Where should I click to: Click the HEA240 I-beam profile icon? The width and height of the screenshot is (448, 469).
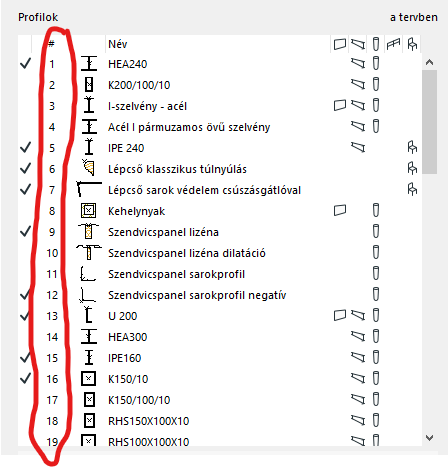pyautogui.click(x=89, y=63)
